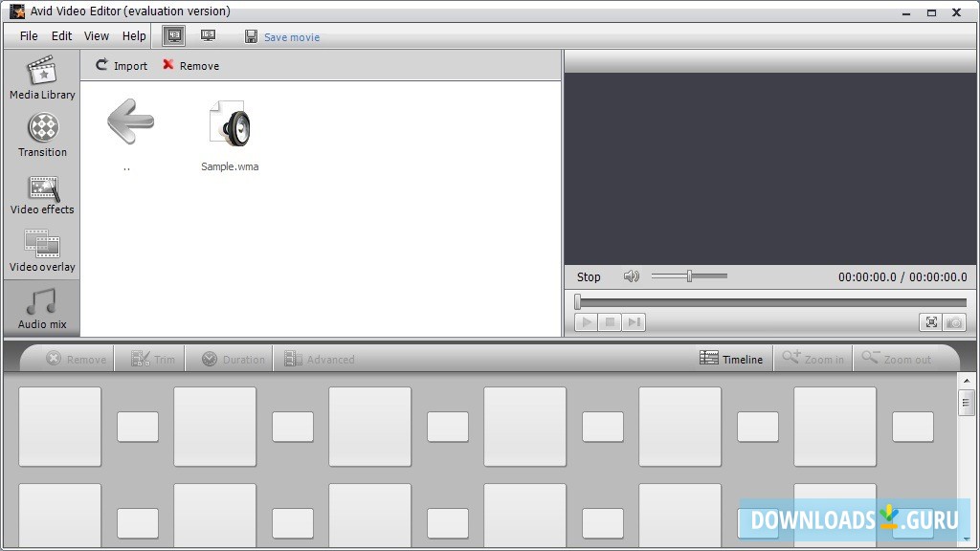Select the Sample.wma audio file

(230, 136)
